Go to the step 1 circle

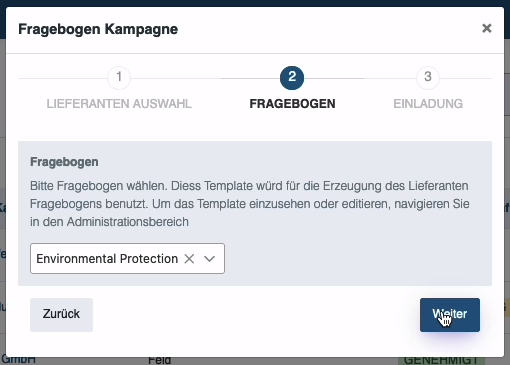[119, 78]
